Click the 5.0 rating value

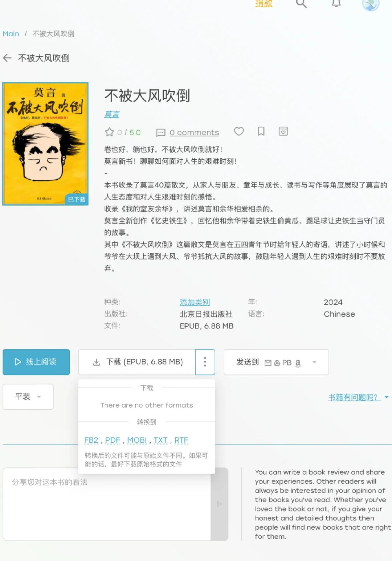coord(135,132)
